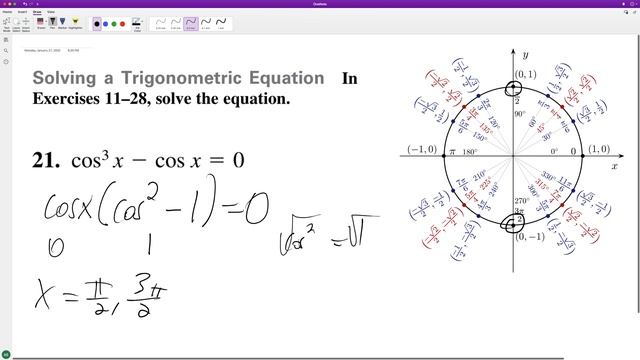This screenshot has height=360, width=640.
Task: Select the Eraser tool
Action: pyautogui.click(x=40, y=22)
